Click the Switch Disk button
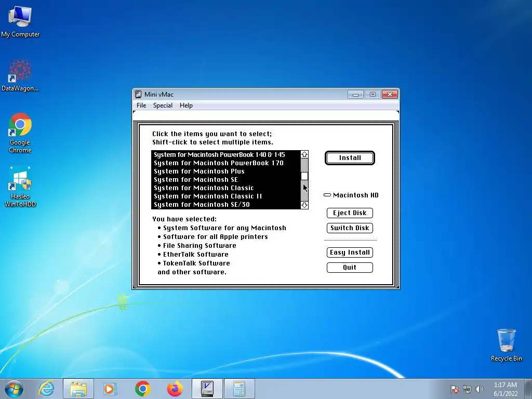 350,228
